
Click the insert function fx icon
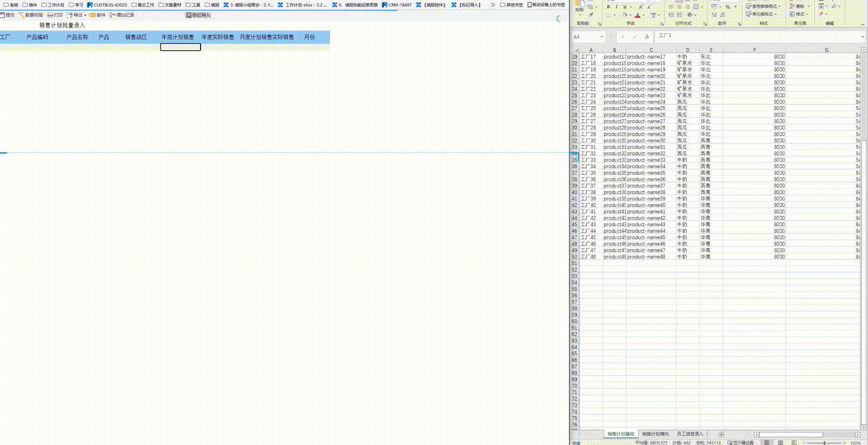tap(647, 37)
